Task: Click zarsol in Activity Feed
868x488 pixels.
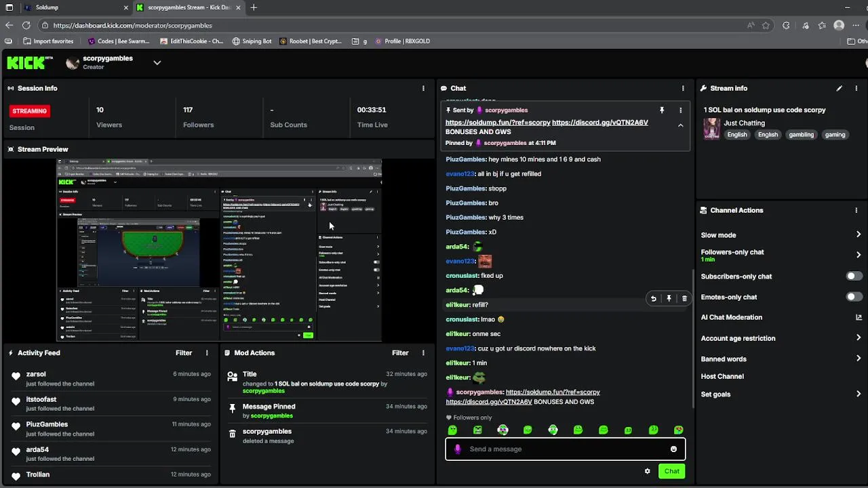Action: tap(36, 374)
